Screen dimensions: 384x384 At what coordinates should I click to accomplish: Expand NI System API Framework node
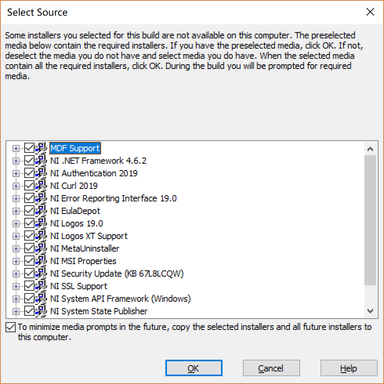pos(16,299)
